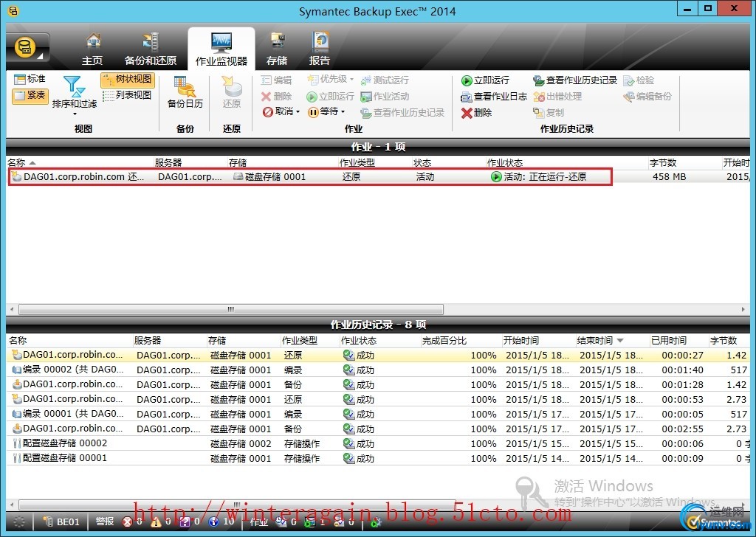Select history row with elapsed 00:00:27
The width and height of the screenshot is (756, 537).
tap(379, 355)
